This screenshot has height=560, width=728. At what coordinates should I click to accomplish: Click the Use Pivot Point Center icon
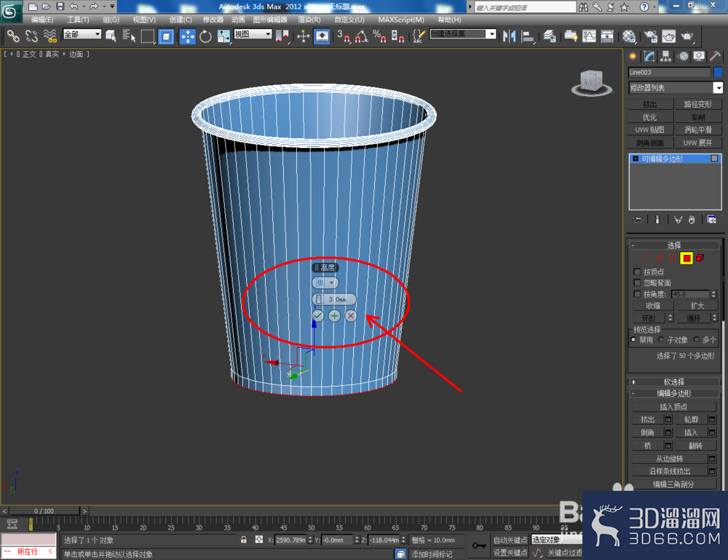coord(282,36)
